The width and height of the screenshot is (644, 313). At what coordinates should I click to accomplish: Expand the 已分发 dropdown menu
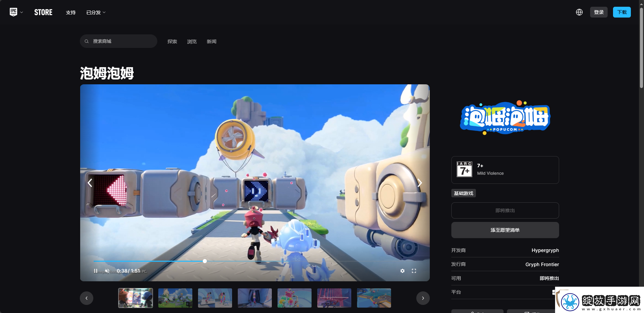point(96,12)
